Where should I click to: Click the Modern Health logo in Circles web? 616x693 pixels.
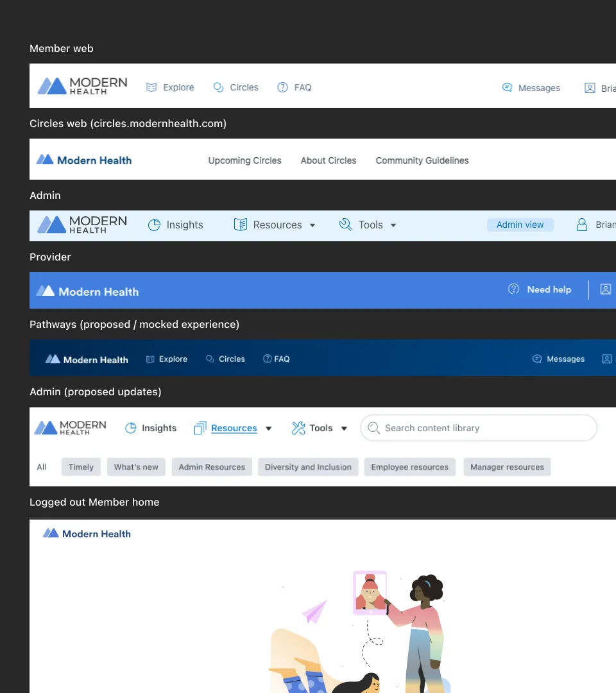(84, 160)
